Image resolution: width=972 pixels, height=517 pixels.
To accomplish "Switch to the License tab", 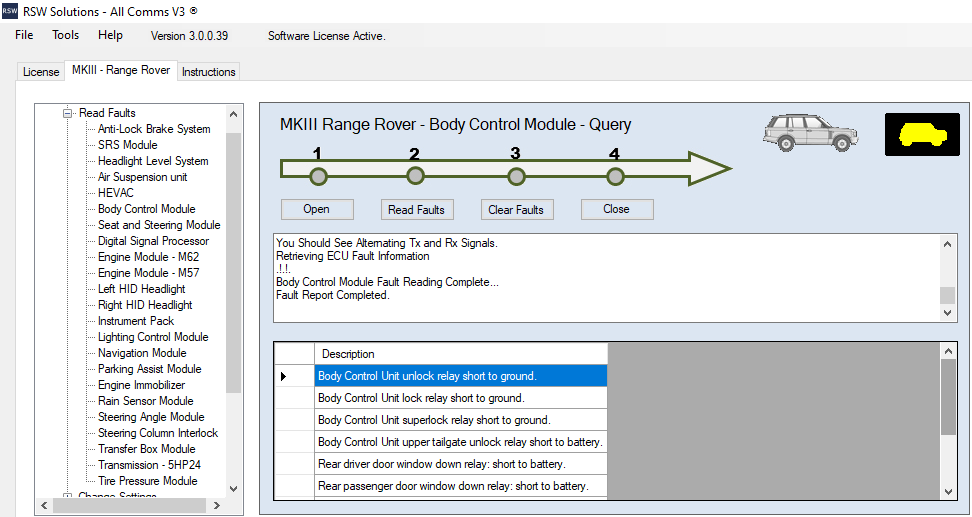I will tap(41, 72).
